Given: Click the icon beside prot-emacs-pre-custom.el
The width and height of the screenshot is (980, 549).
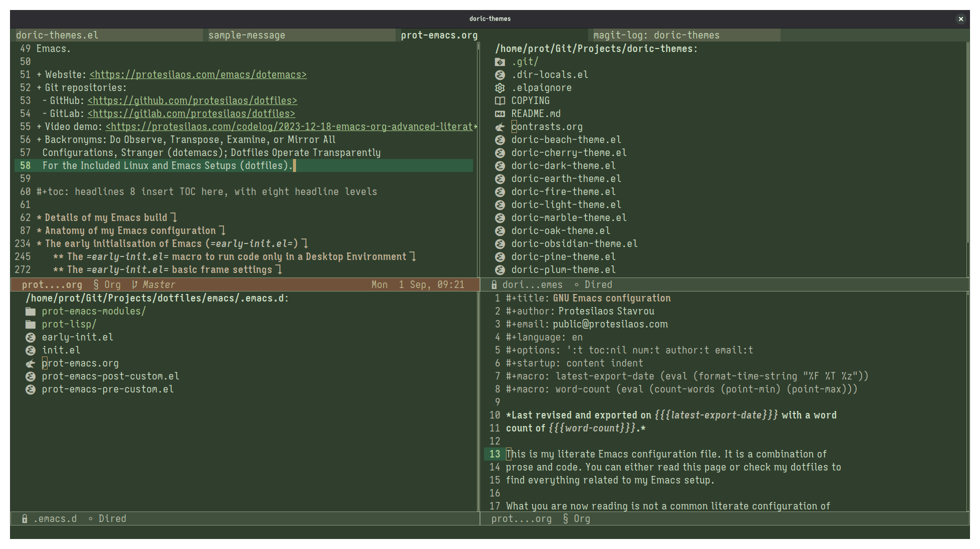Looking at the screenshot, I should click(30, 389).
